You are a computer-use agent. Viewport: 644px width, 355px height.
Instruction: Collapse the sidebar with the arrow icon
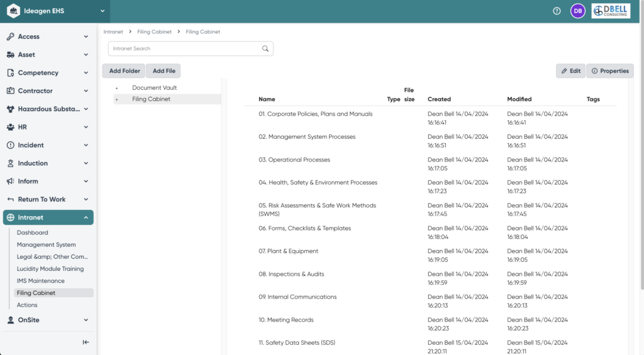(86, 342)
